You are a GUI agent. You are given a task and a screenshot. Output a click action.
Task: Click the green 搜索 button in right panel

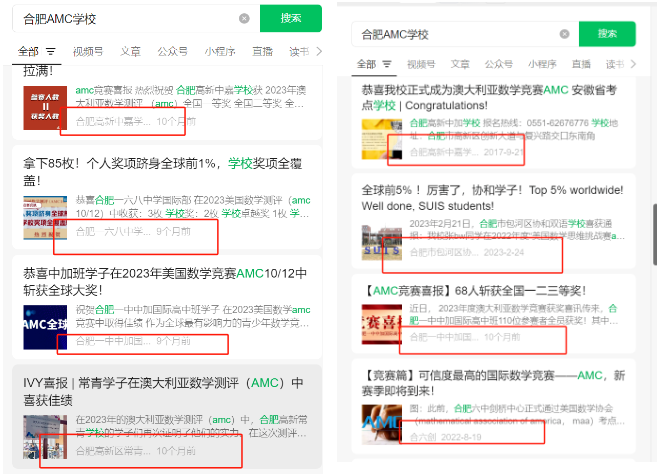(607, 34)
